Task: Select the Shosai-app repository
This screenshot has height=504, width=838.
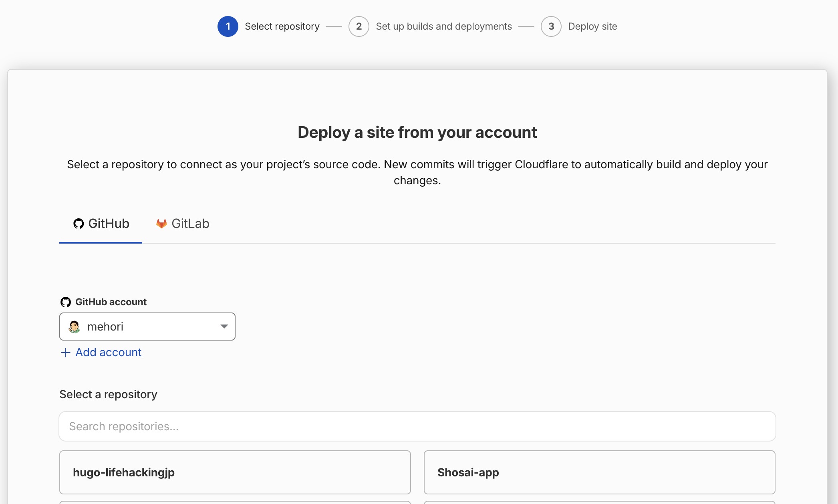Action: [x=600, y=472]
